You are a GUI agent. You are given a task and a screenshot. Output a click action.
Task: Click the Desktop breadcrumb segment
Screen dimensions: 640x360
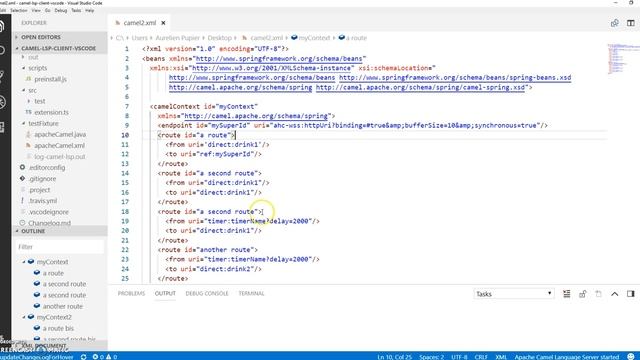219,38
